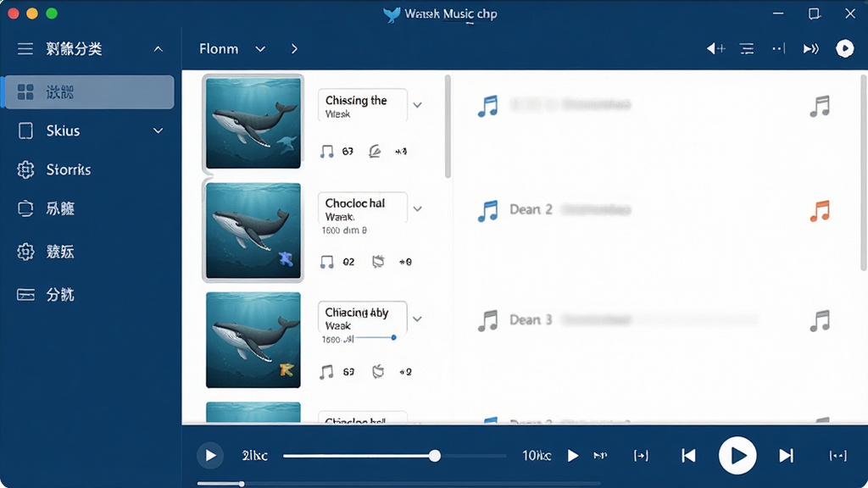Click the blue music note icon on Dean 2 row

(487, 211)
